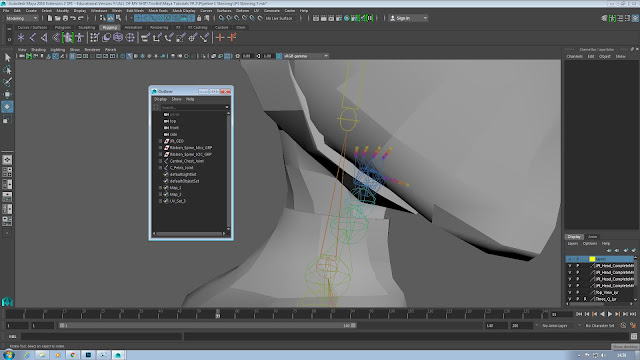Click the New Scene file icon
640x360 pixels.
pos(50,18)
